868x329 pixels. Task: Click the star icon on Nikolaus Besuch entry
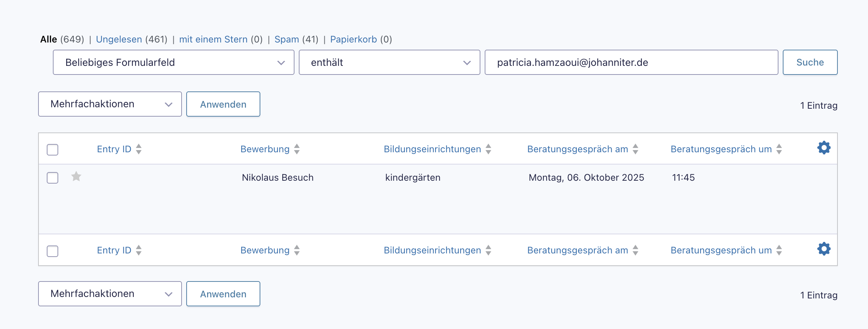coord(76,176)
